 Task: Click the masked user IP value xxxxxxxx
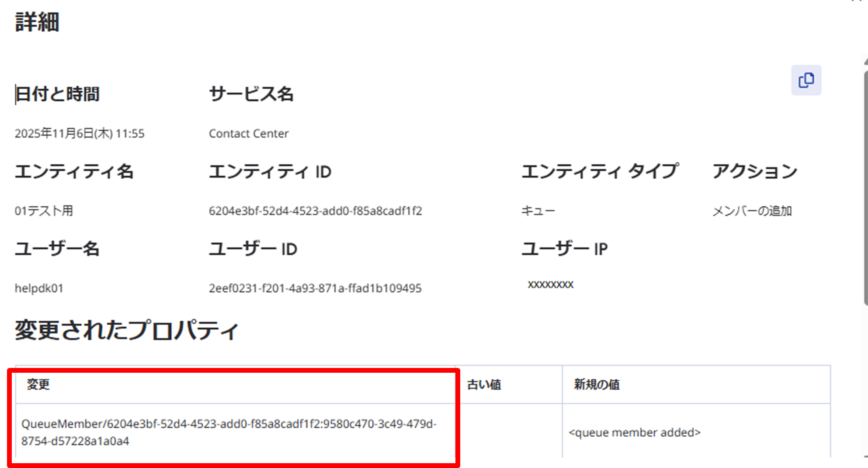[x=550, y=284]
